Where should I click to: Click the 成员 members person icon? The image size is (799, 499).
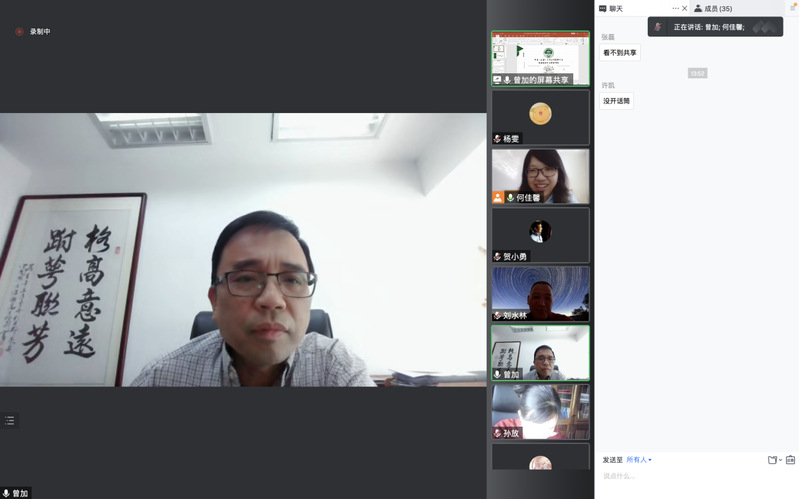pos(697,8)
